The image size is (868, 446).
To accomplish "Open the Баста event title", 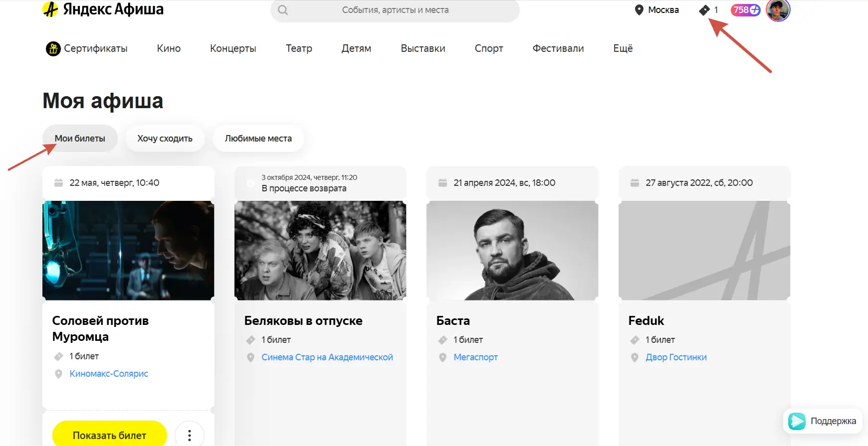I will [x=453, y=321].
